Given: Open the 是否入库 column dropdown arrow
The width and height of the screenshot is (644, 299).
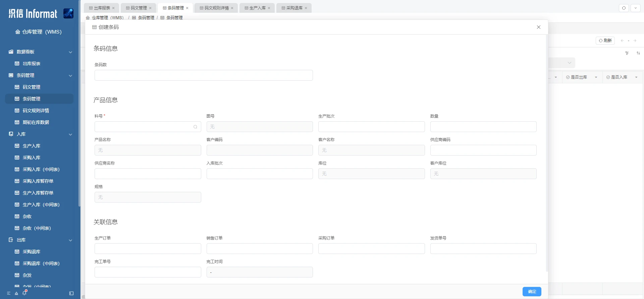Looking at the screenshot, I should (636, 77).
